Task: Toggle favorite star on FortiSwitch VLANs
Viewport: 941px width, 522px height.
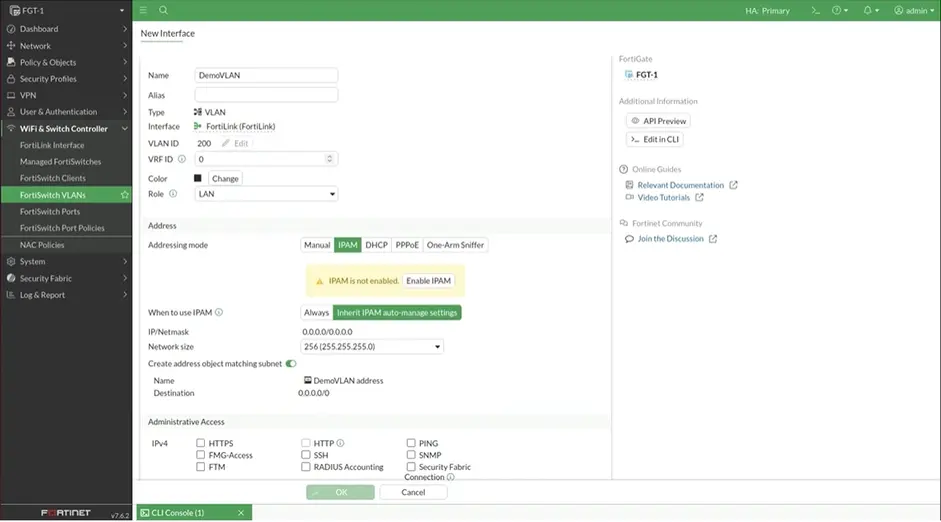Action: (x=125, y=195)
